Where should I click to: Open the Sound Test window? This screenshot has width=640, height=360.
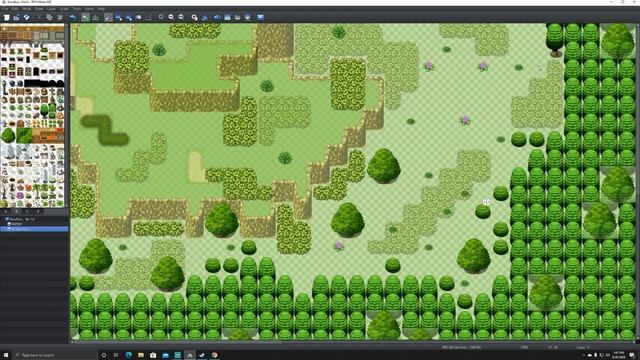tap(217, 17)
